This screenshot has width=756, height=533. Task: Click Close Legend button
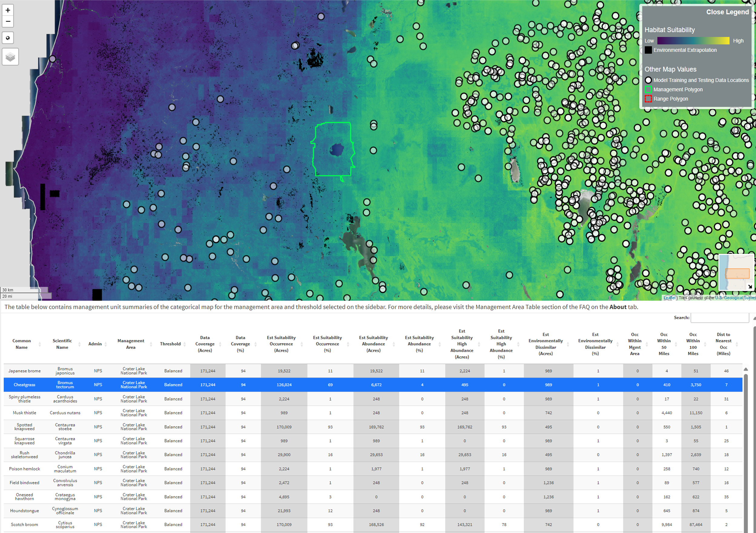point(727,12)
